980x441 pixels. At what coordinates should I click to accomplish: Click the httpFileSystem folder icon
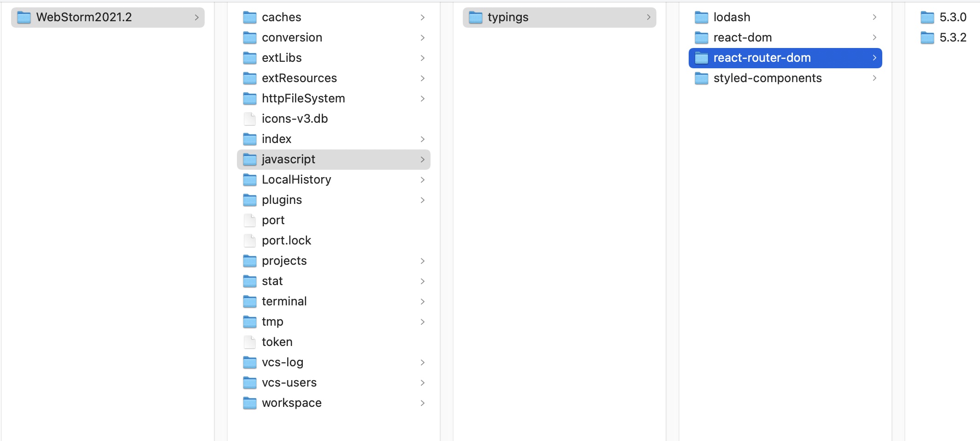tap(250, 99)
